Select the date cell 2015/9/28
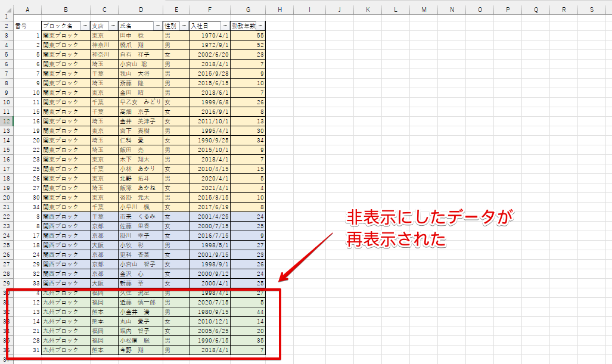 210,73
